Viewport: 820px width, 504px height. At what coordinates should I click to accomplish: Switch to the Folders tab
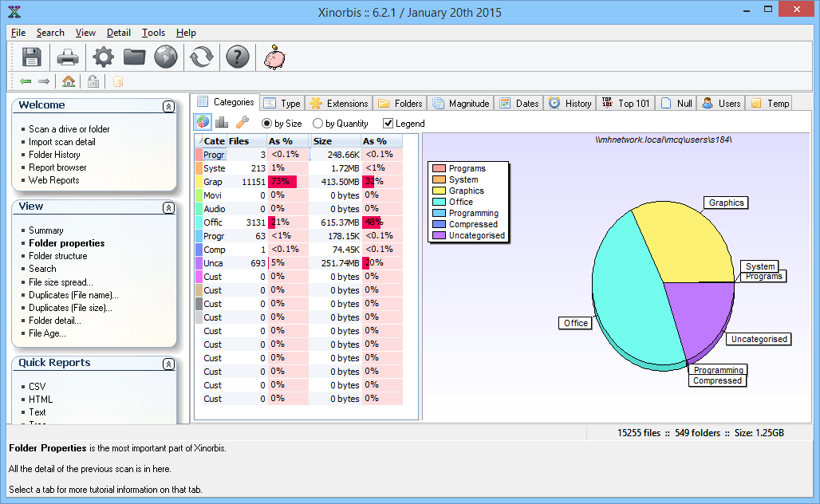click(400, 104)
